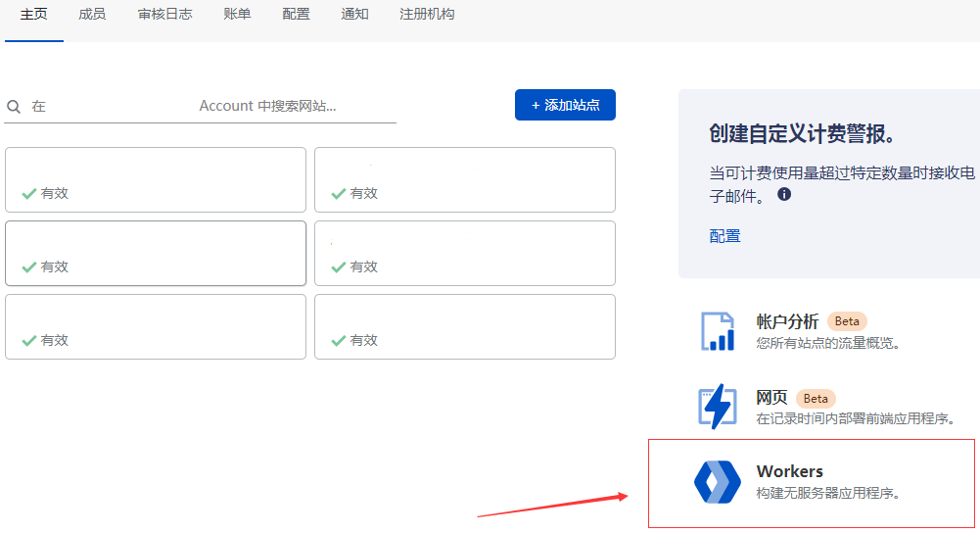Open the 帐户分析 title link
Viewport: 980px width, 534px height.
[787, 321]
